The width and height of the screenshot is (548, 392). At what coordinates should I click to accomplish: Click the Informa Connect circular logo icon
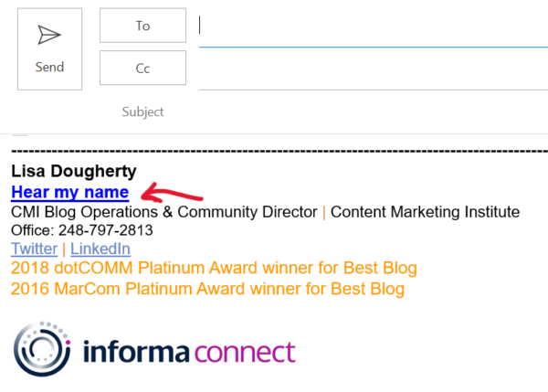point(42,349)
